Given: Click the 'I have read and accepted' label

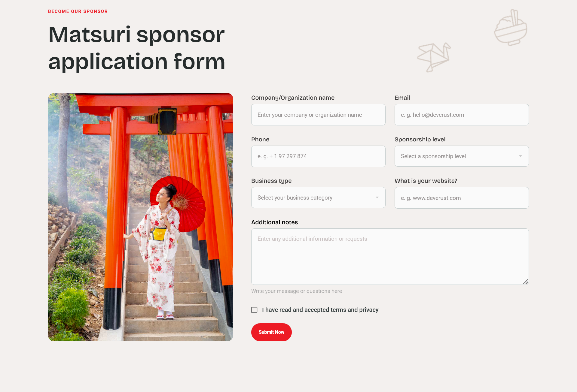Looking at the screenshot, I should click(320, 310).
